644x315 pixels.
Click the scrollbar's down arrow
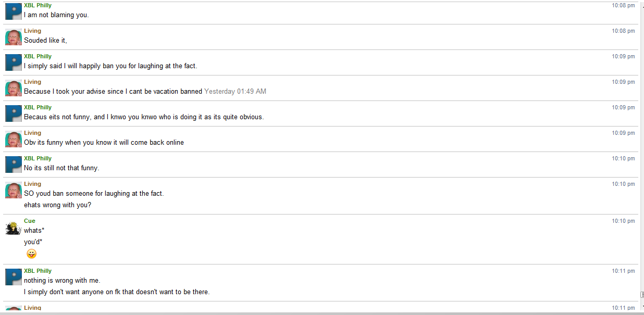click(642, 307)
